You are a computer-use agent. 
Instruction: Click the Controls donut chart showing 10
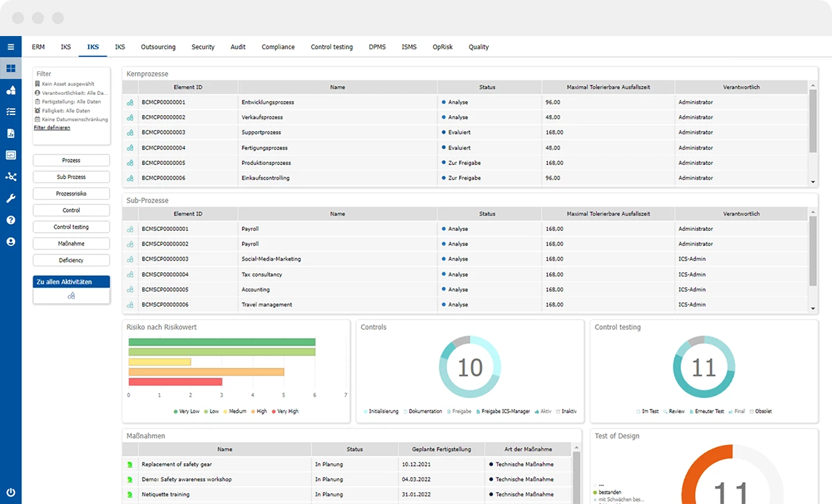469,366
